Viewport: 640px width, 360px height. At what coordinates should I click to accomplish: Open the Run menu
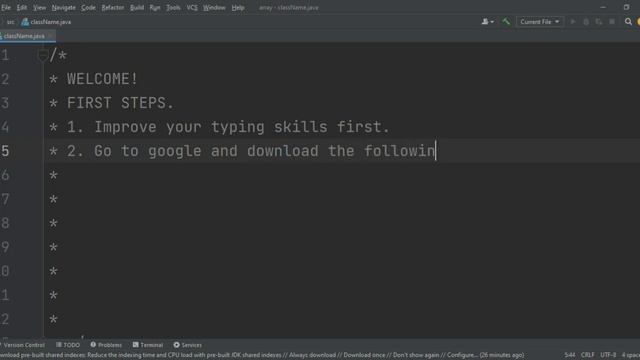(x=155, y=8)
